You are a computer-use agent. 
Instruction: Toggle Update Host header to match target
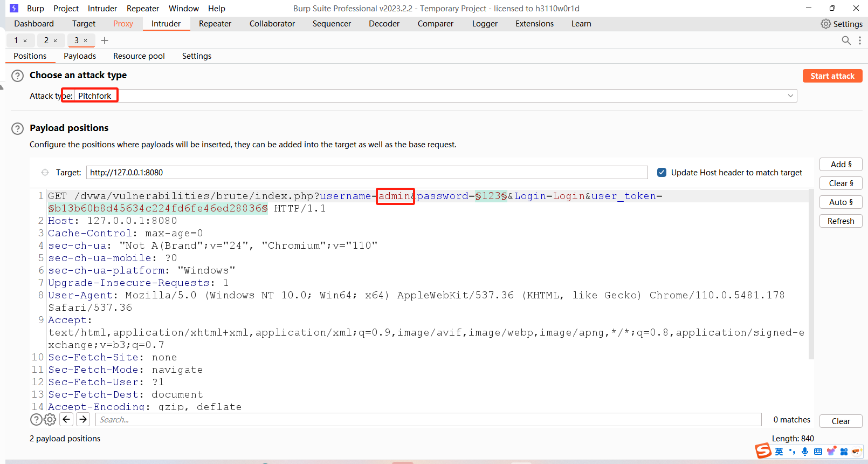(x=662, y=173)
